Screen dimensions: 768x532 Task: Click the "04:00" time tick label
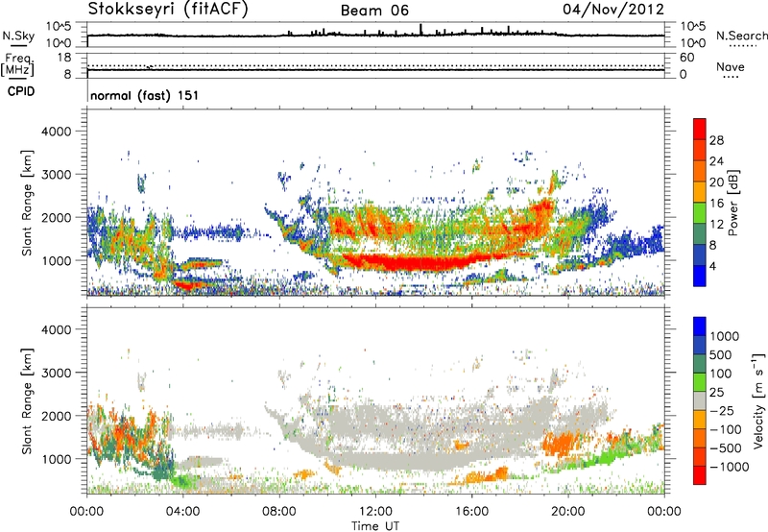point(182,512)
